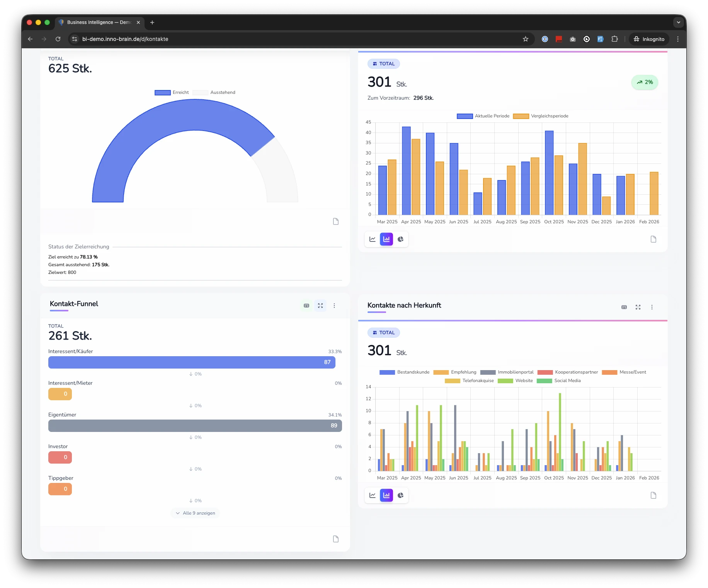Expand Kontakt-Funnel widget to fullscreen
Screen dimensions: 708x588
(320, 306)
